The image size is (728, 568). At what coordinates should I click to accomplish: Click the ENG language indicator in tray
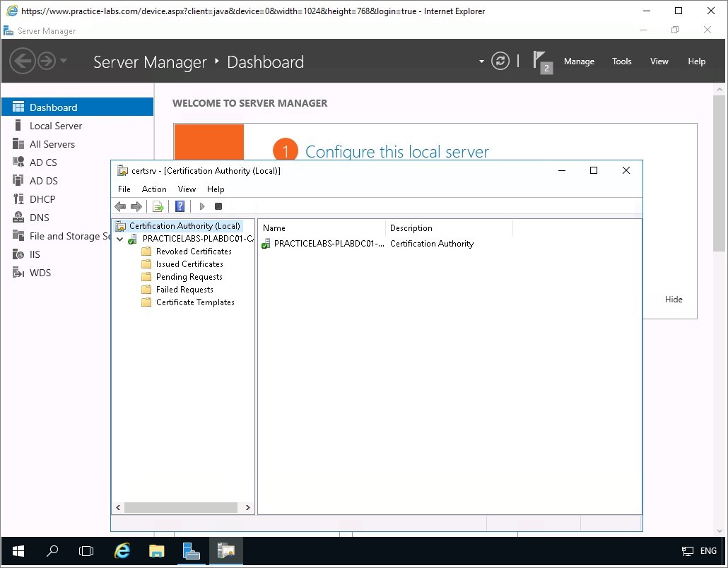tap(708, 551)
